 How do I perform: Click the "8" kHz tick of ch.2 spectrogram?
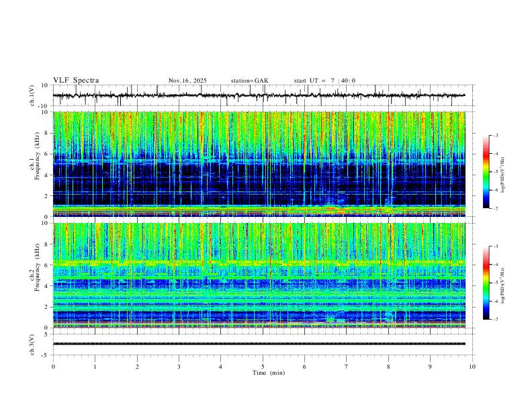pos(47,244)
